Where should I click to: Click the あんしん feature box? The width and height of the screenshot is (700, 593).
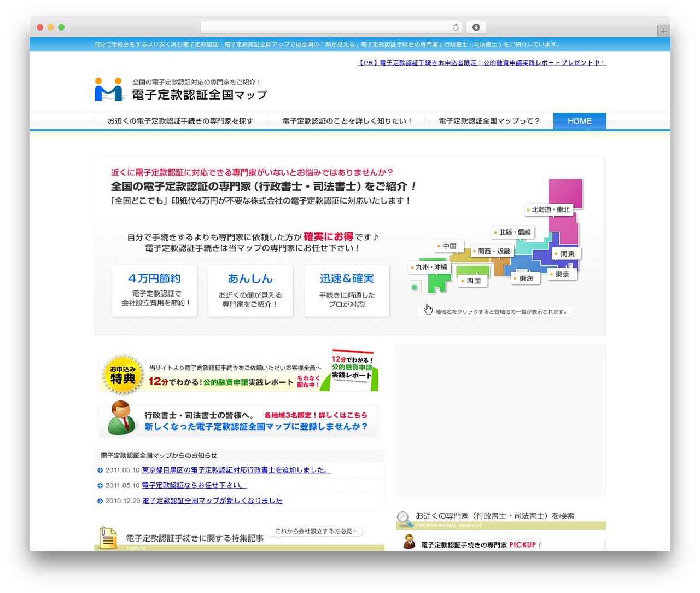(x=250, y=290)
